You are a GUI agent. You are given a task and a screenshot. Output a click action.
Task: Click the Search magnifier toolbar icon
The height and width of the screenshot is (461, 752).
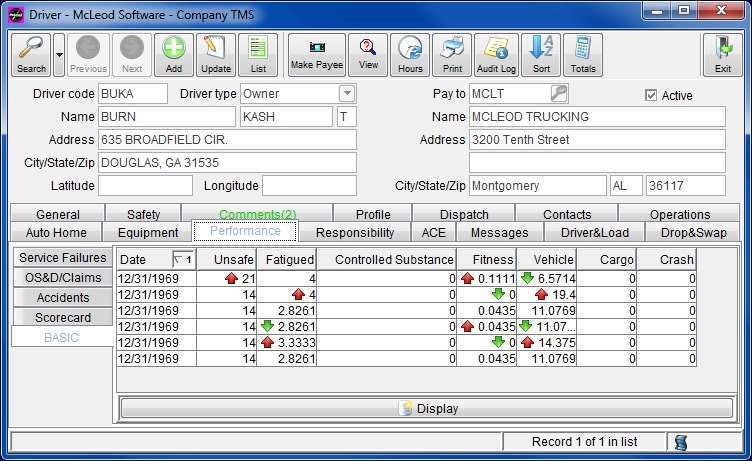pos(31,55)
